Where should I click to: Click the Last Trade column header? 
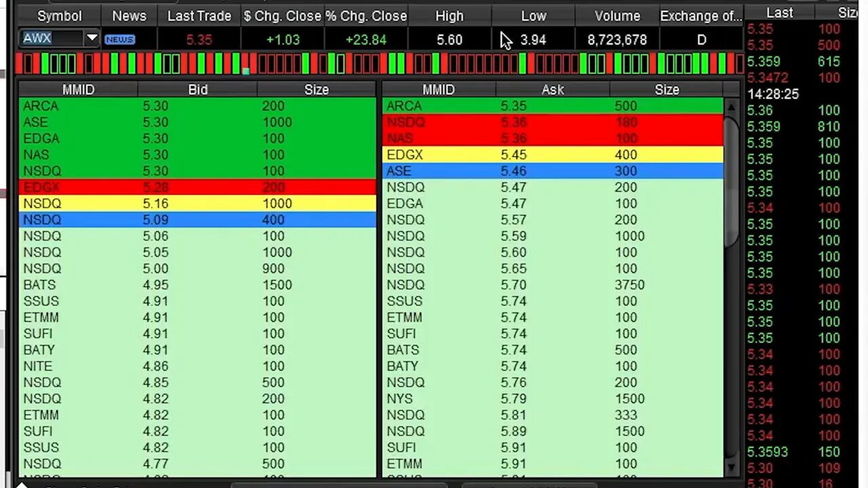click(x=199, y=16)
